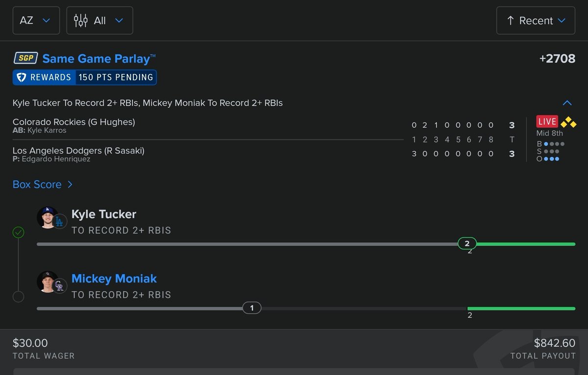Click the outs indicator dots
Viewport: 588px width, 375px height.
click(551, 159)
